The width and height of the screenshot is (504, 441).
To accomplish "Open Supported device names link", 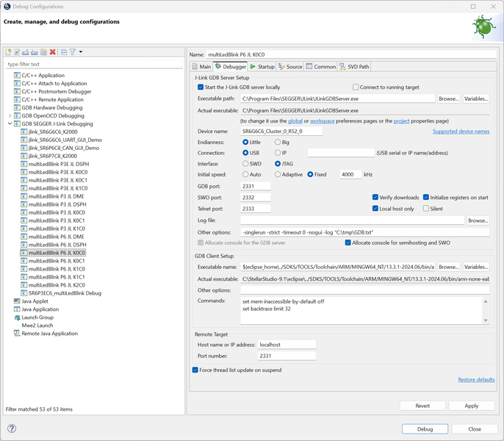I will (461, 132).
